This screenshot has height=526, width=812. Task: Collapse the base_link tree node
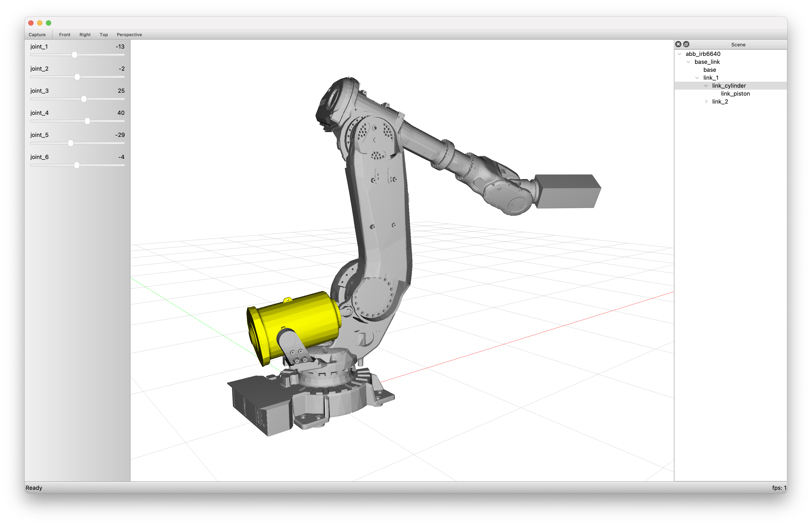(688, 62)
